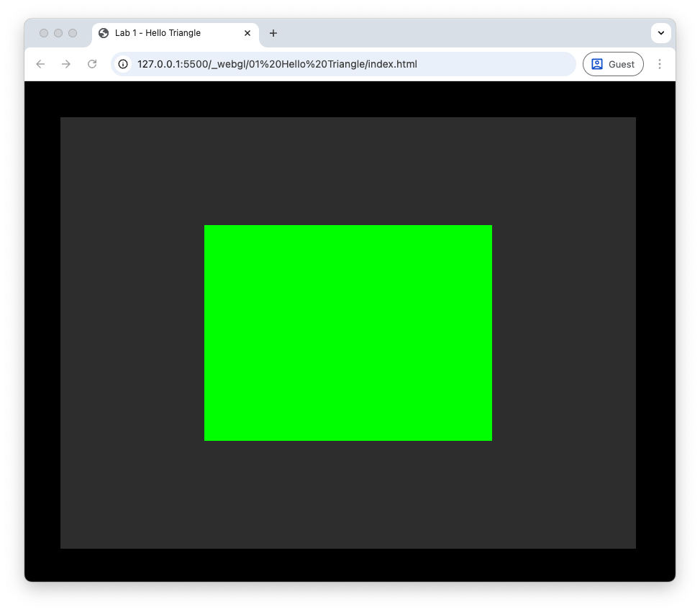
Task: Click the Guest label in profile button
Action: click(x=622, y=64)
